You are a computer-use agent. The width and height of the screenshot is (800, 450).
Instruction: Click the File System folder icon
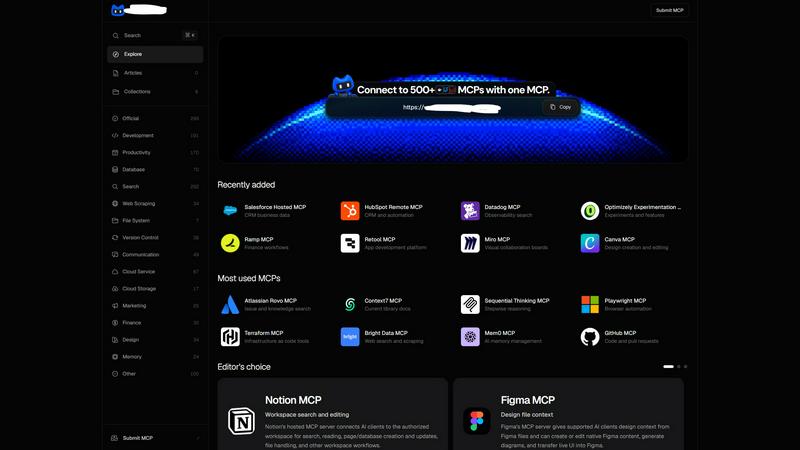pyautogui.click(x=115, y=221)
